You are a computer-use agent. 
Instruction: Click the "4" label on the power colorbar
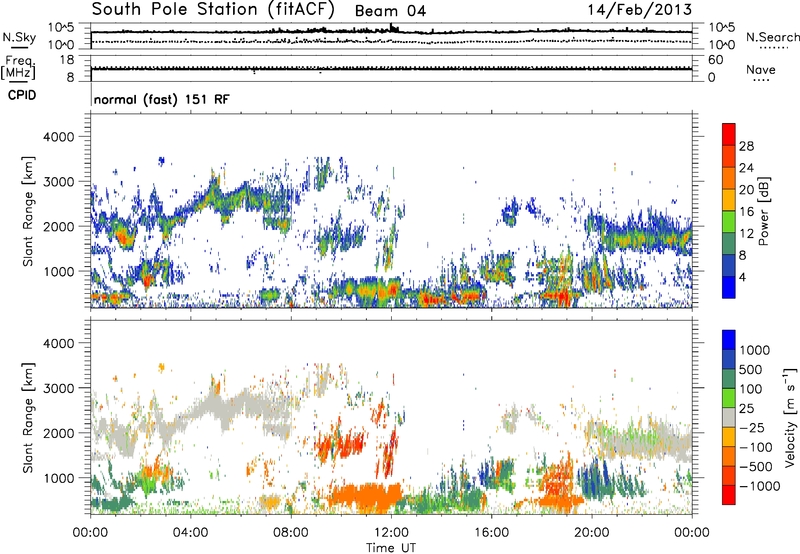tap(742, 277)
